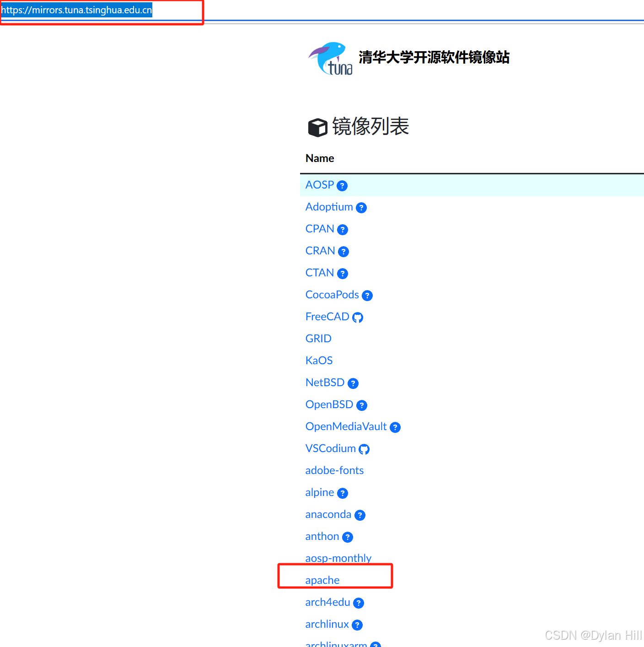This screenshot has height=647, width=644.
Task: Click the TUNA fish logo
Action: [330, 59]
